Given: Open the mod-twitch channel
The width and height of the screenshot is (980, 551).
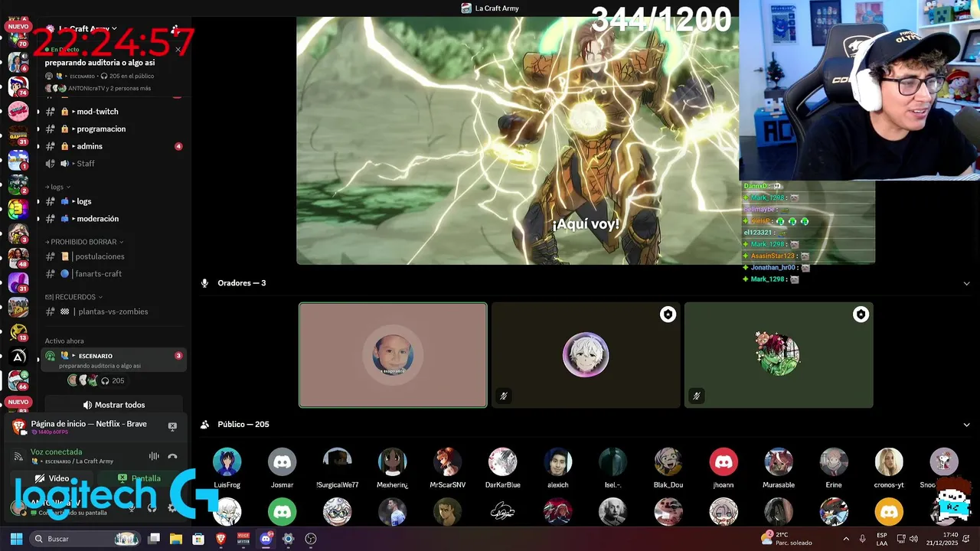Looking at the screenshot, I should tap(114, 112).
